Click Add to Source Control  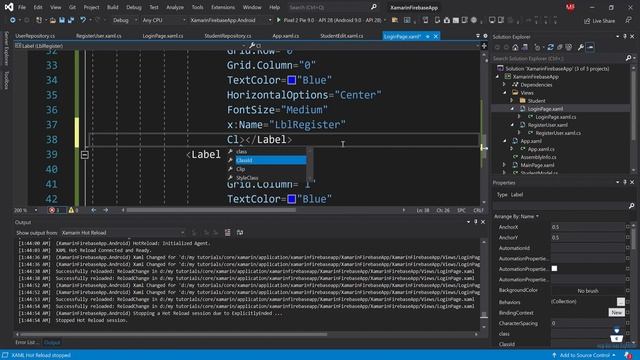[x=584, y=355]
